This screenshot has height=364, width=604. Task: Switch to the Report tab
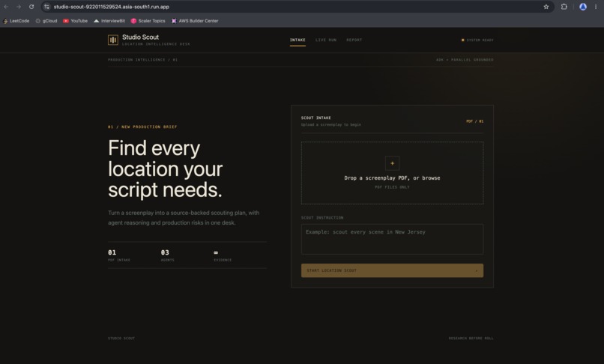coord(354,40)
